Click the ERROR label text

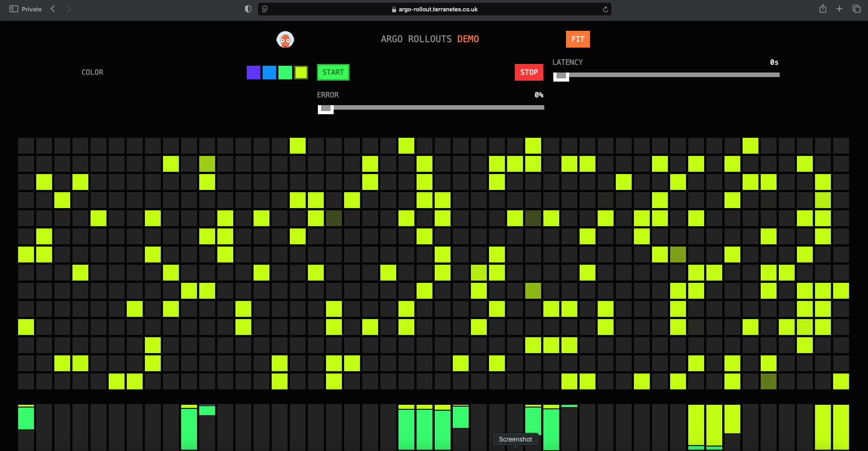tap(328, 95)
